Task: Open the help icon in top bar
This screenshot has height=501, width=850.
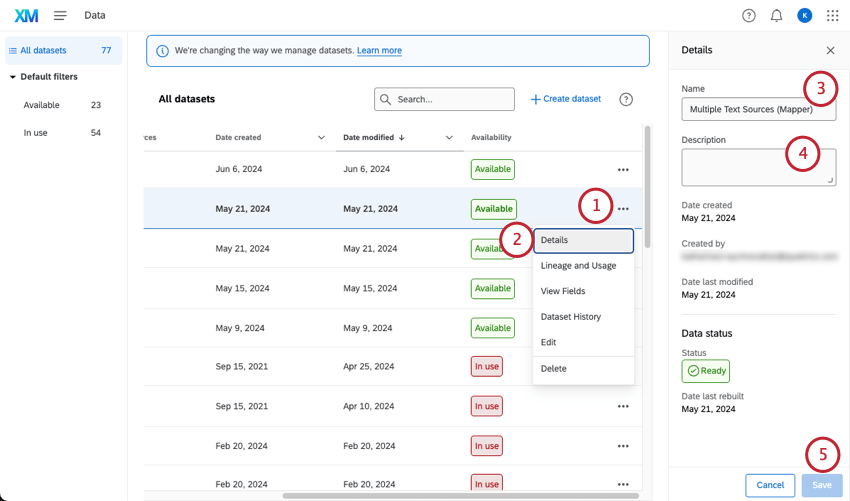Action: pyautogui.click(x=749, y=16)
